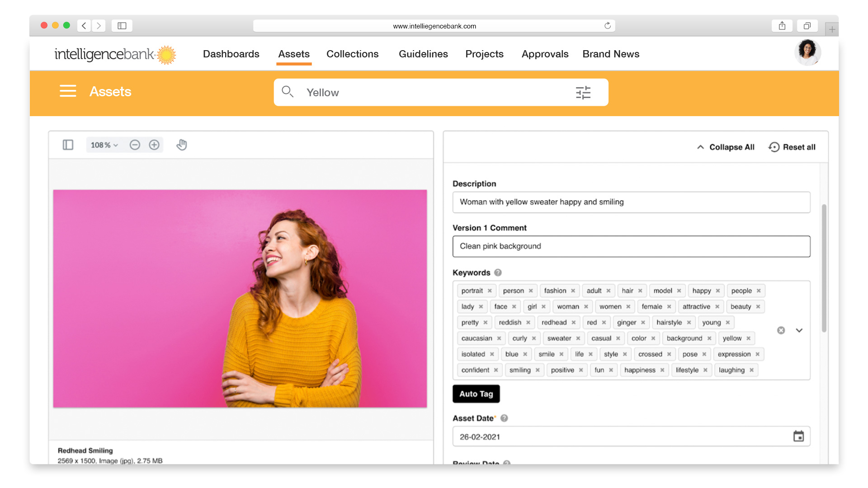Click the Yellow search box
This screenshot has width=868, height=488.
(x=441, y=93)
